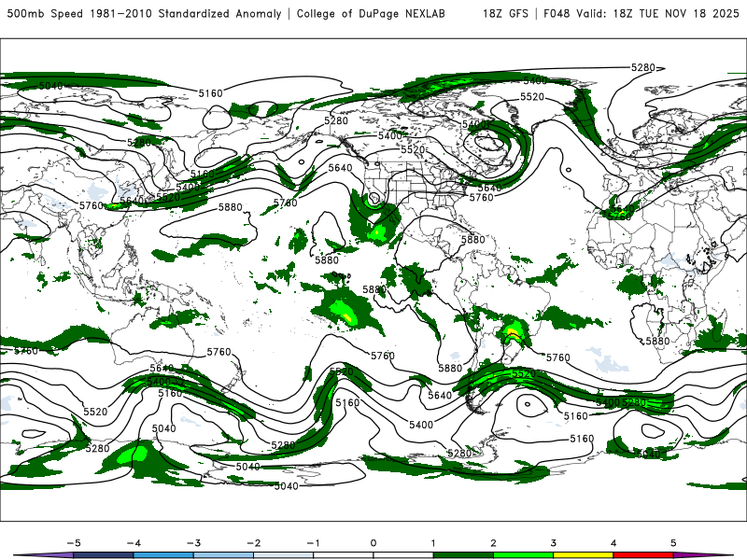Click the '-4' legend tick label
This screenshot has height=560, width=747.
tap(134, 543)
